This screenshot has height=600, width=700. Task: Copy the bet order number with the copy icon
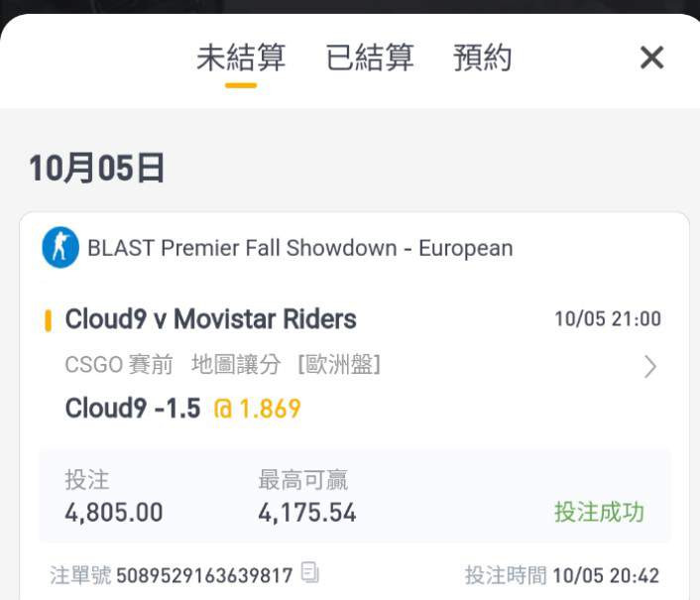[x=309, y=572]
